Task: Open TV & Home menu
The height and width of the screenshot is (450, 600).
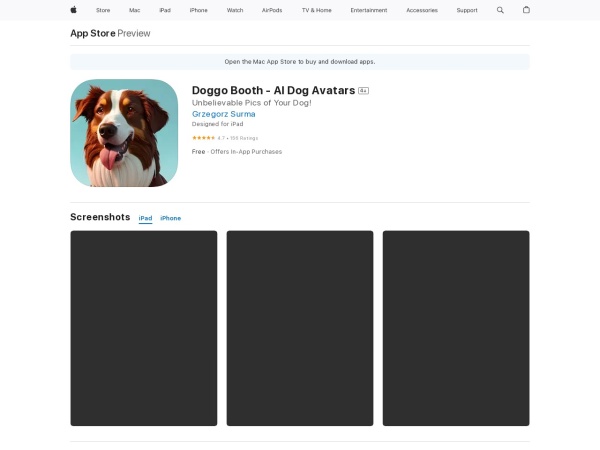Action: click(x=316, y=10)
